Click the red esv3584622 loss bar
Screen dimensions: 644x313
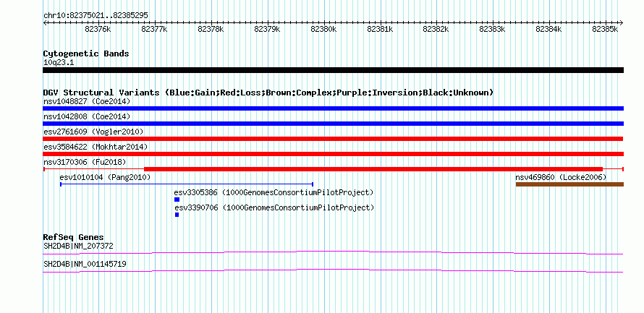pos(333,154)
